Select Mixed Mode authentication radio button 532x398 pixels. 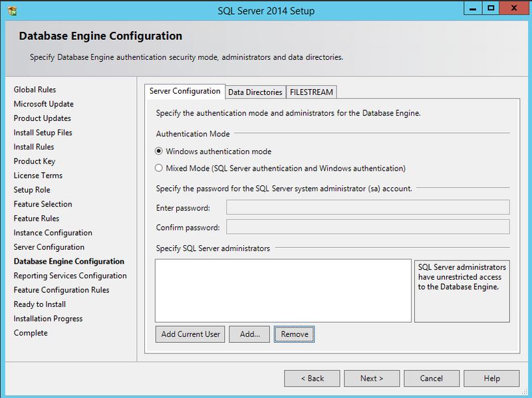point(159,168)
